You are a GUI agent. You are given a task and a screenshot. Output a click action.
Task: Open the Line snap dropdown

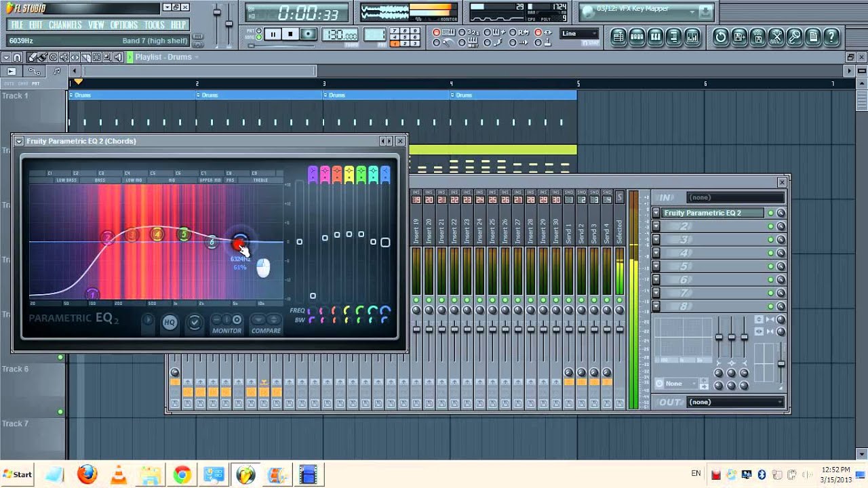(x=579, y=33)
